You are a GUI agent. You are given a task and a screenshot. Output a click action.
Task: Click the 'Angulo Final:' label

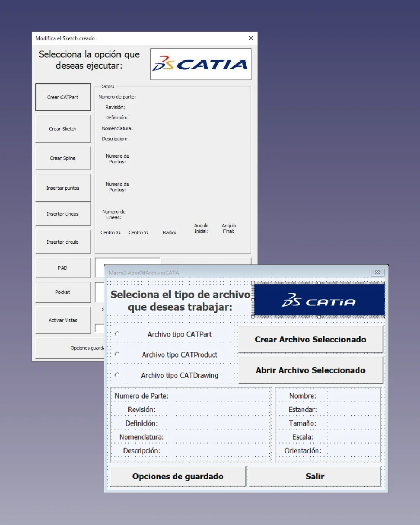(x=229, y=229)
